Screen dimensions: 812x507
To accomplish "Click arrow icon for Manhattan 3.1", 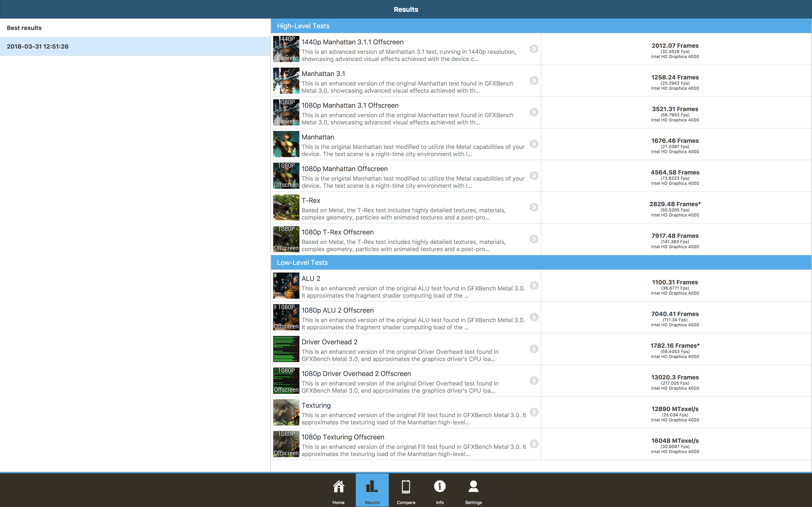I will [x=534, y=80].
